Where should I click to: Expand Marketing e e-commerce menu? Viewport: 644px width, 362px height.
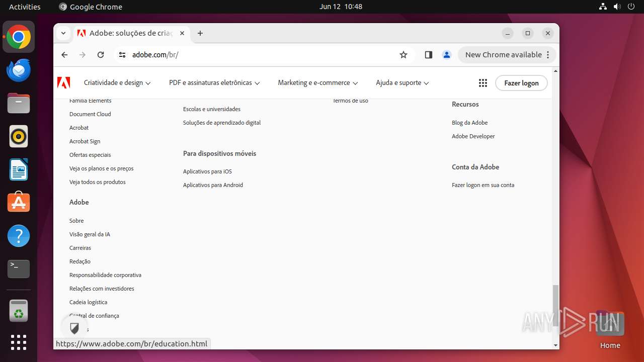[318, 83]
